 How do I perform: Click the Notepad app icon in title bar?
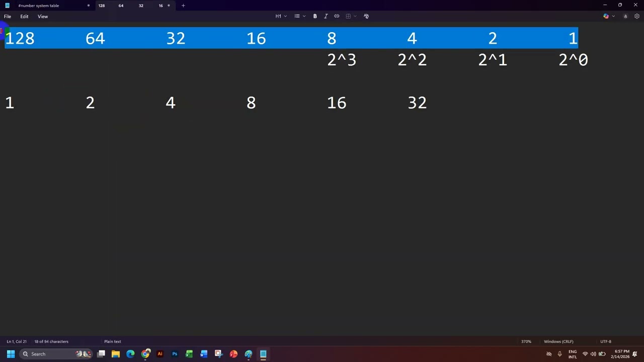point(7,6)
